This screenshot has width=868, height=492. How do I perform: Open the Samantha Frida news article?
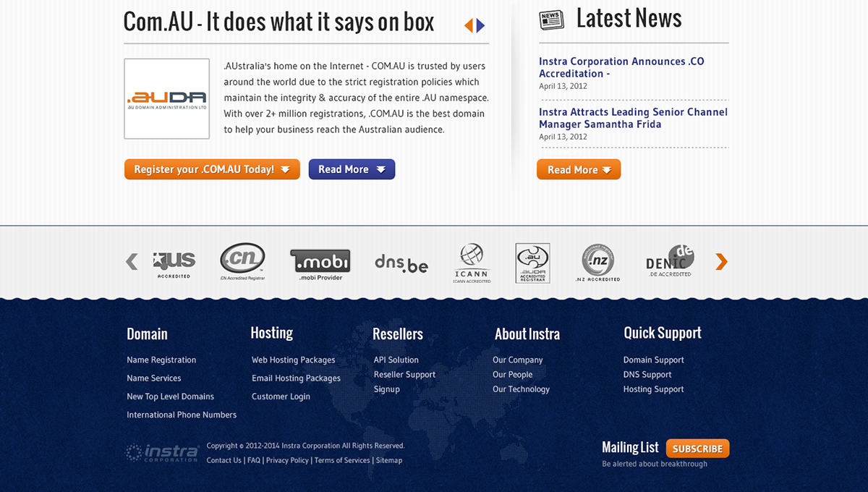pos(633,118)
